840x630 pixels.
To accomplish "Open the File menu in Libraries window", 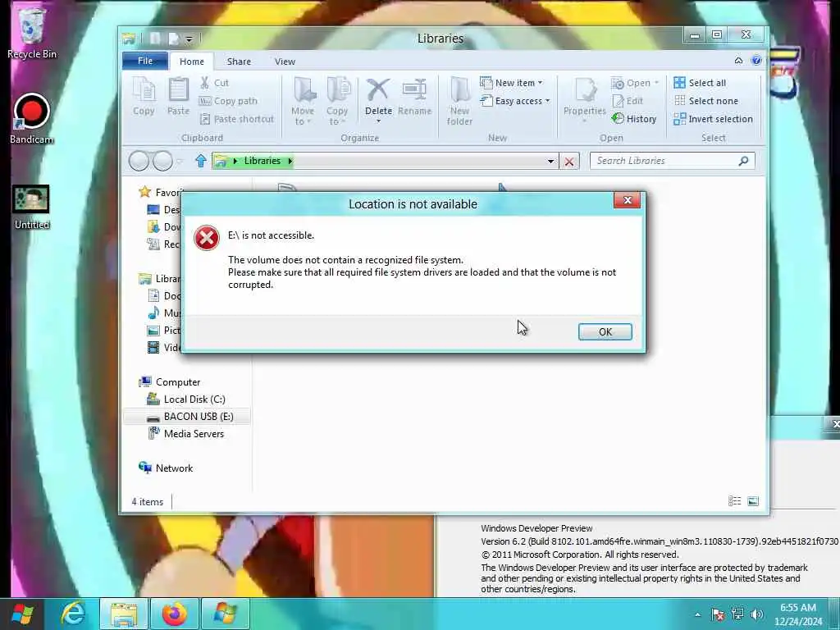I will pos(145,61).
